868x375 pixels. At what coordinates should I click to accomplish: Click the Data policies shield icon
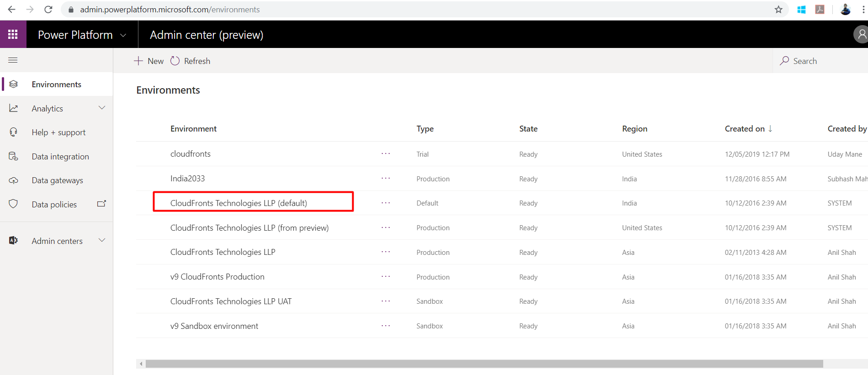pyautogui.click(x=14, y=204)
